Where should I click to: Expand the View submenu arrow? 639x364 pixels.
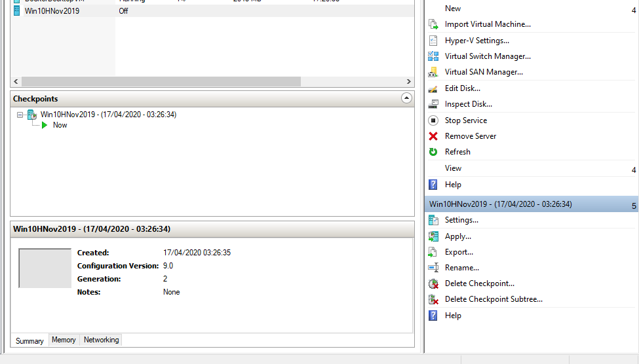(x=633, y=170)
